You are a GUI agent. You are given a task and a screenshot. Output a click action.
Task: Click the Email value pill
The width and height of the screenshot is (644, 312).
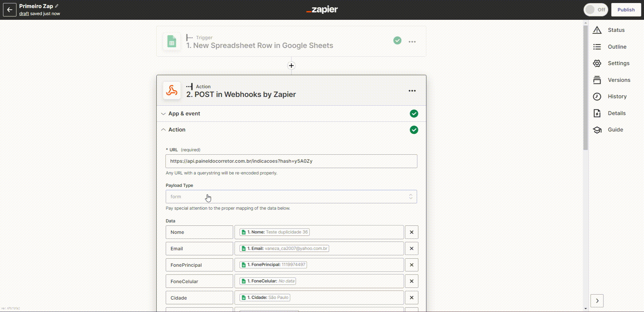pyautogui.click(x=284, y=249)
